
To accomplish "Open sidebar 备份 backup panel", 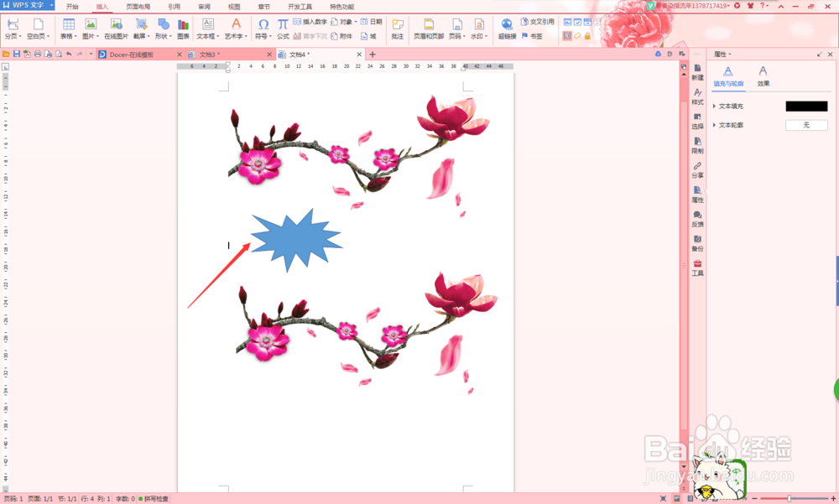I will [697, 243].
